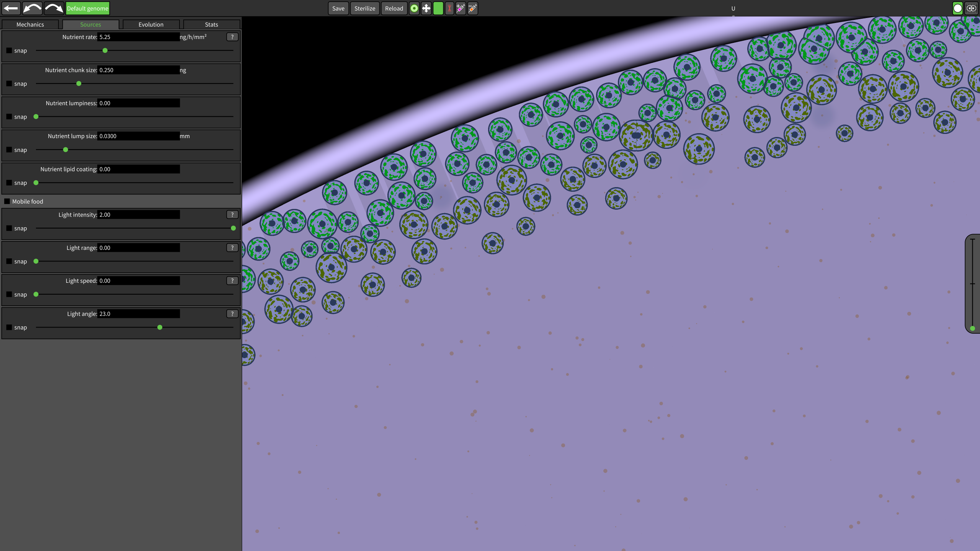Click the Light intensity value field
Viewport: 980px width, 551px height.
[x=139, y=215]
